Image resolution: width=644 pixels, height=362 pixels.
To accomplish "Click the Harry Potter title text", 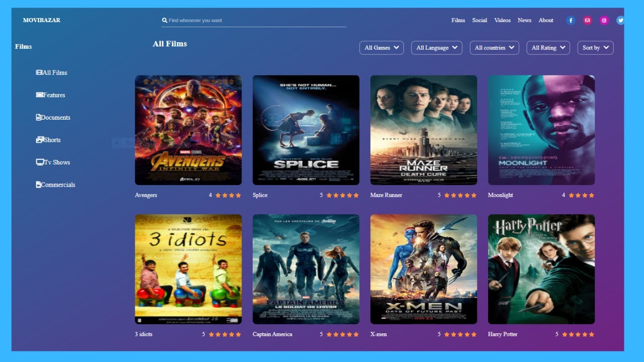I will pyautogui.click(x=503, y=334).
